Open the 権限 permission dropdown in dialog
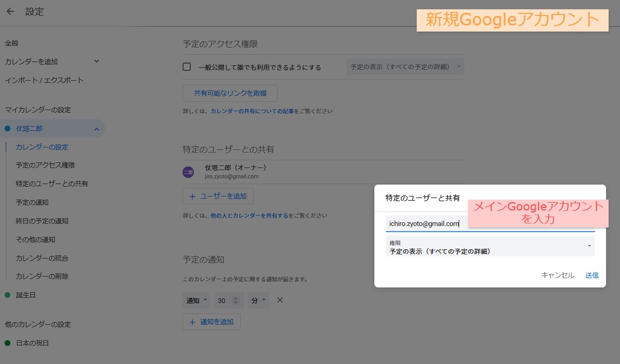The height and width of the screenshot is (364, 620). 490,247
